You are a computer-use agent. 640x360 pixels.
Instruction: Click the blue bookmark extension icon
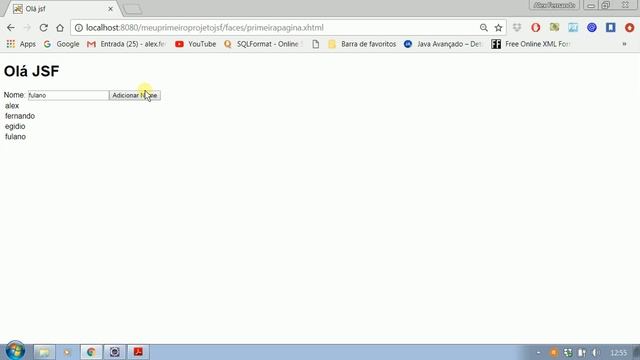coord(611,27)
